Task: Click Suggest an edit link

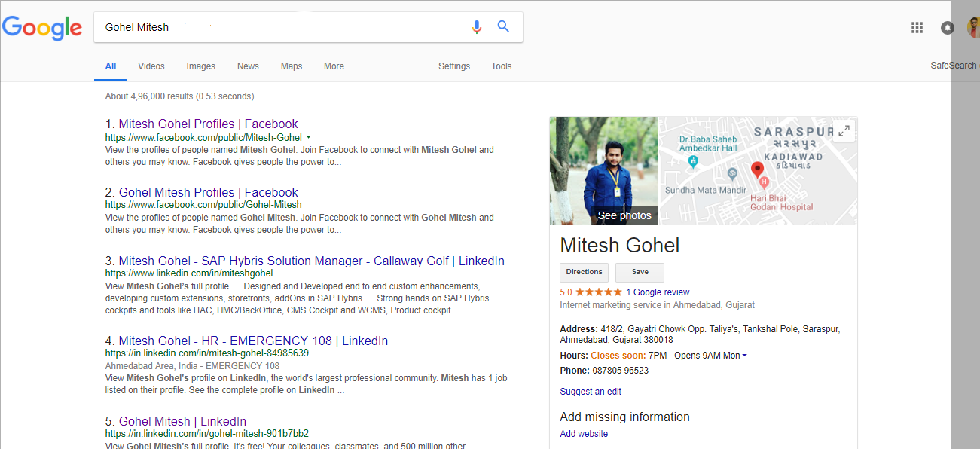Action: click(x=591, y=392)
